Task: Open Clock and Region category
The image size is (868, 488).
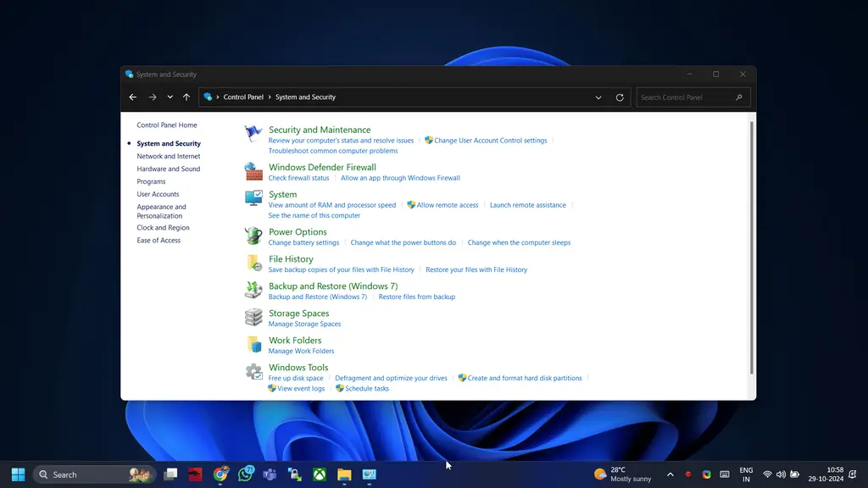Action: [163, 227]
